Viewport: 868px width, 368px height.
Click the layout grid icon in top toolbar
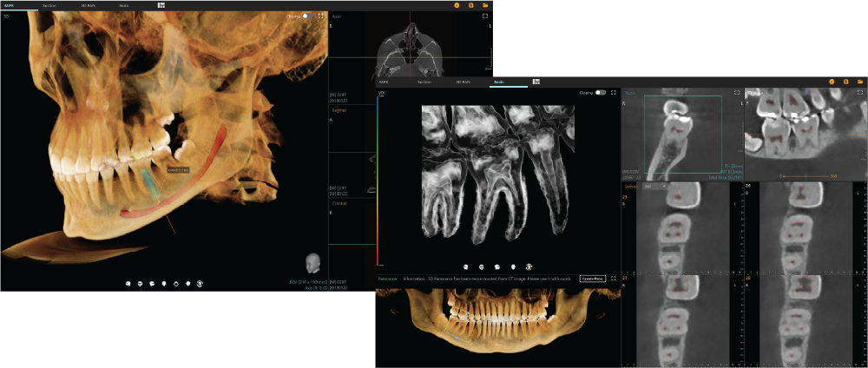[x=161, y=5]
